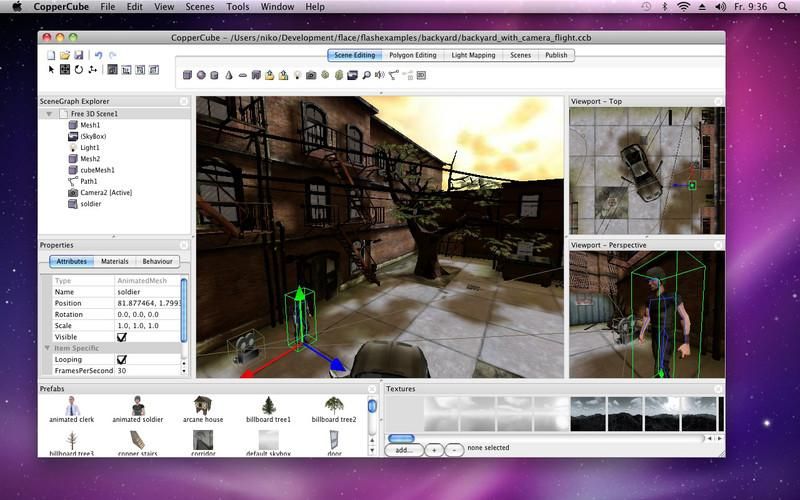Viewport: 800px width, 500px height.
Task: Click the sound speaker toolbar icon
Action: coord(381,75)
